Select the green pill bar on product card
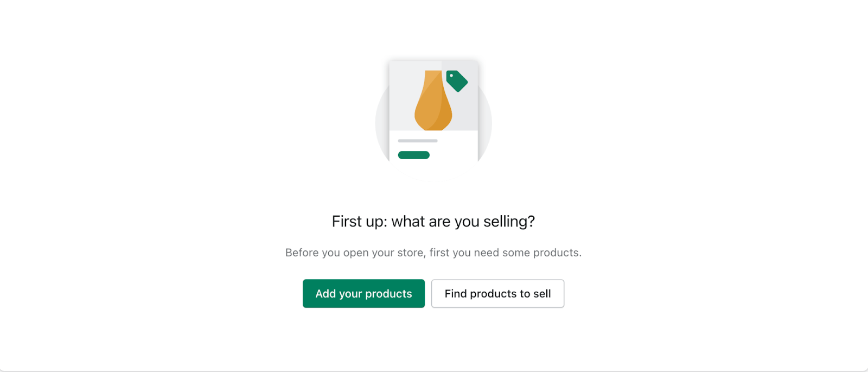The width and height of the screenshot is (868, 372). pos(414,155)
